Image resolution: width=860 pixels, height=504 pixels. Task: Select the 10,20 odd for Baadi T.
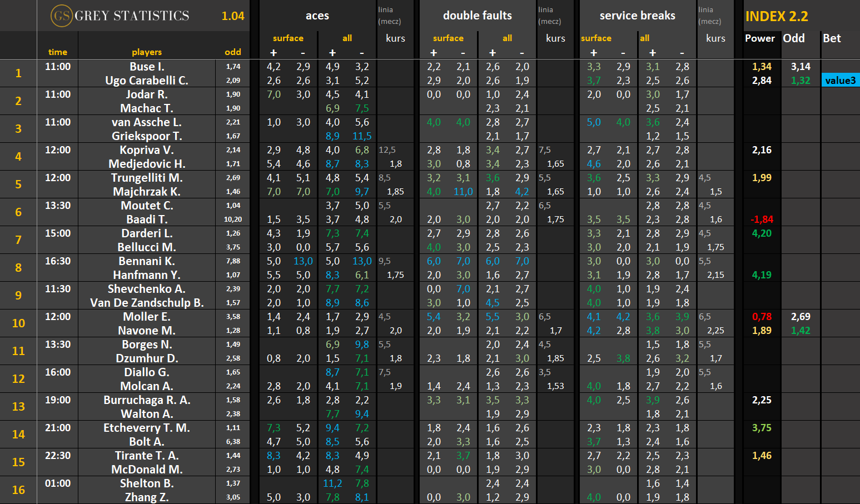click(x=233, y=219)
